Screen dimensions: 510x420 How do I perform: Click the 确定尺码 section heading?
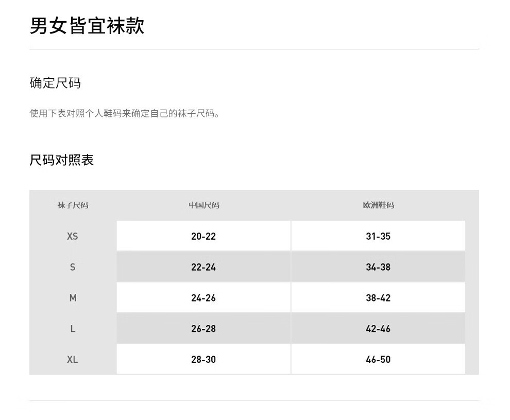55,83
